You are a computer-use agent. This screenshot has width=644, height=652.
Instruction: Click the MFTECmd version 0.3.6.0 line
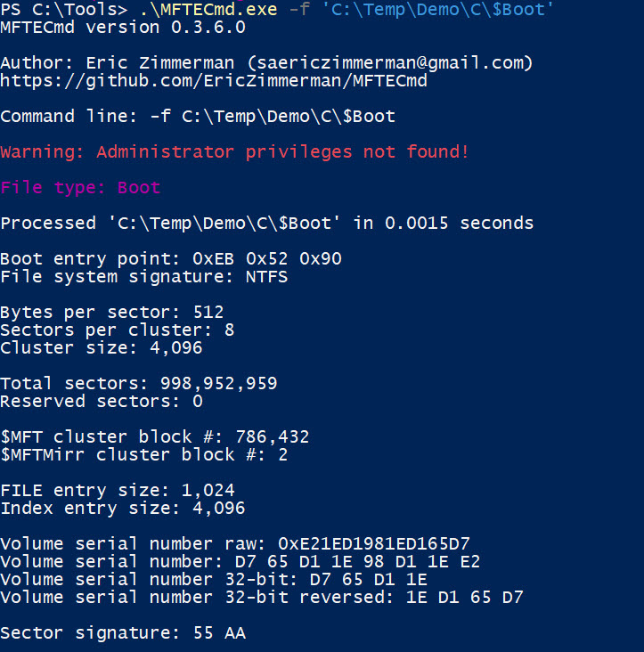click(x=123, y=28)
